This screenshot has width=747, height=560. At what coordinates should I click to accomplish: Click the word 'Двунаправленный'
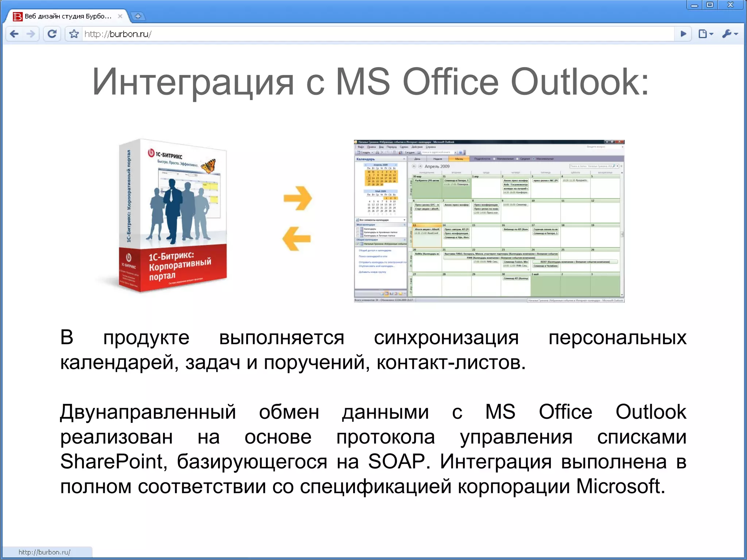[x=148, y=412]
